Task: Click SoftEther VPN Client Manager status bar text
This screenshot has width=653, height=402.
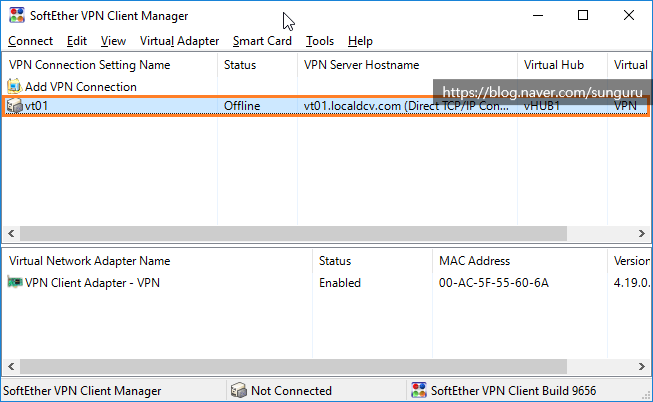Action: tap(82, 391)
